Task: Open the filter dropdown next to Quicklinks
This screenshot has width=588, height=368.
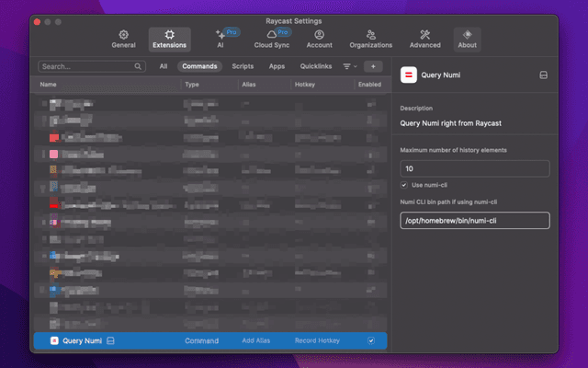Action: click(x=350, y=66)
